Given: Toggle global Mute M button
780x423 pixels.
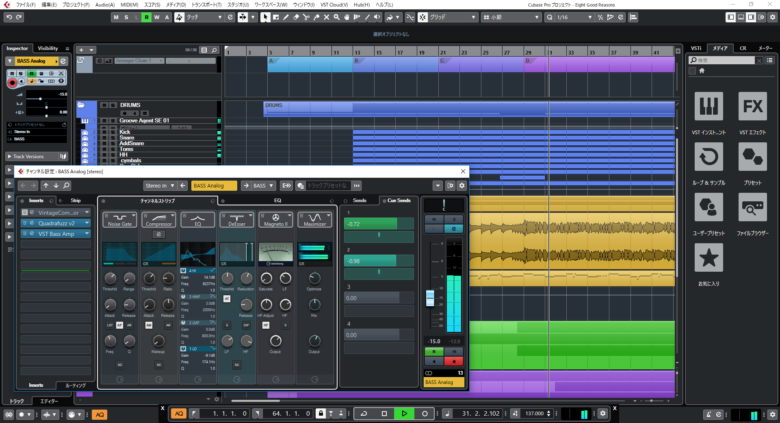Looking at the screenshot, I should [116, 17].
